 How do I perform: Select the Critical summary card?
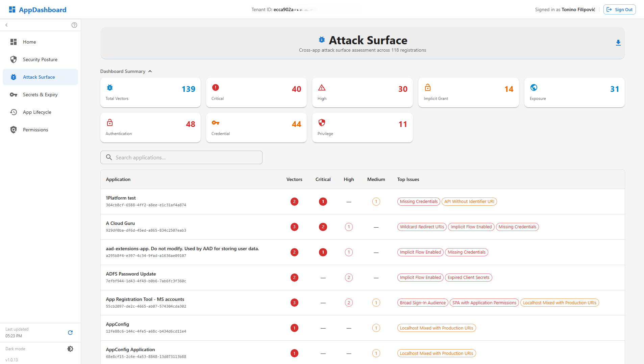tap(256, 93)
